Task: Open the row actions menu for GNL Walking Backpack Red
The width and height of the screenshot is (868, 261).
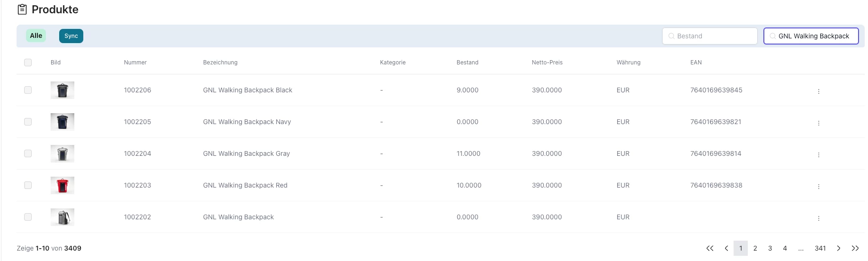Action: (818, 187)
